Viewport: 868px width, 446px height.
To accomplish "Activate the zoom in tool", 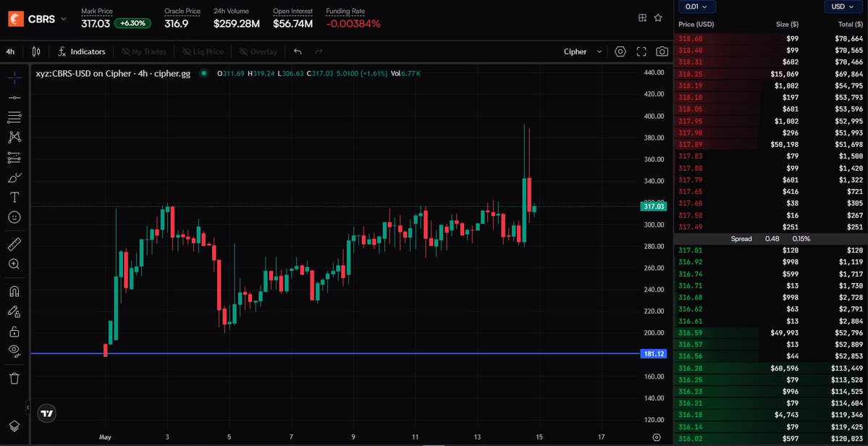I will 14,264.
